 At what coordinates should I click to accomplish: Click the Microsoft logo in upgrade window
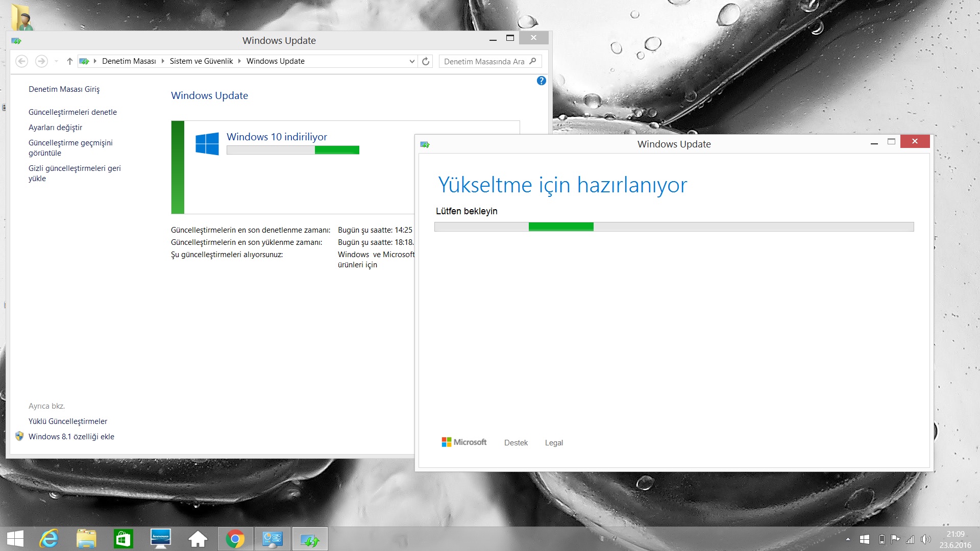[x=464, y=442]
